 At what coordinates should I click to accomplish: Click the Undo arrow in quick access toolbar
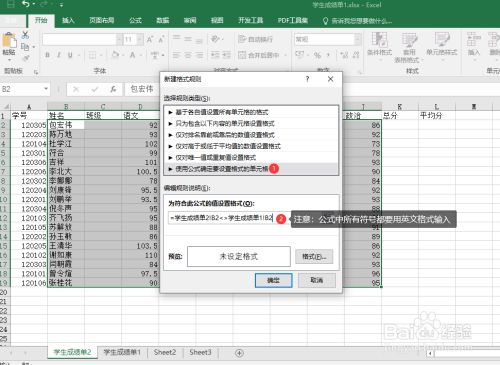pos(26,4)
